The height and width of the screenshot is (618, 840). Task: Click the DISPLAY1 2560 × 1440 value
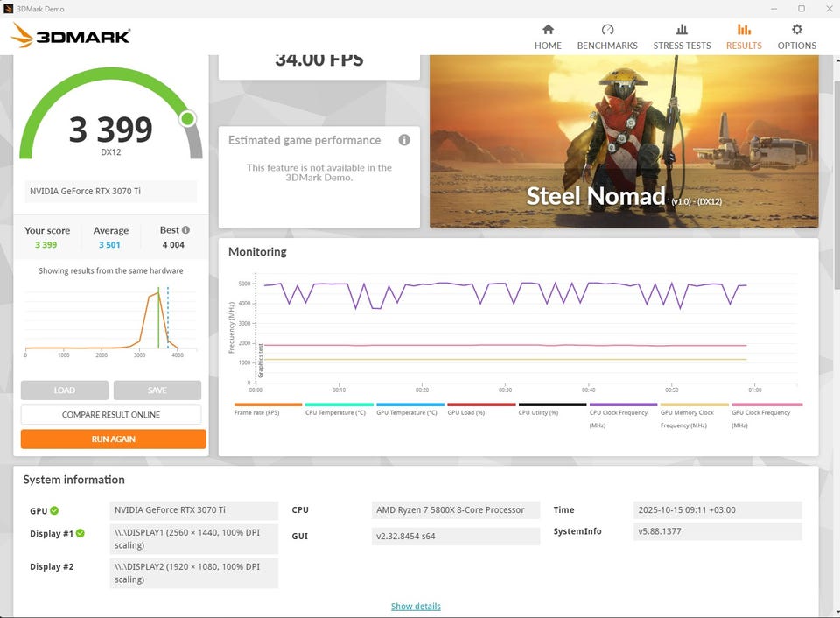pos(194,538)
